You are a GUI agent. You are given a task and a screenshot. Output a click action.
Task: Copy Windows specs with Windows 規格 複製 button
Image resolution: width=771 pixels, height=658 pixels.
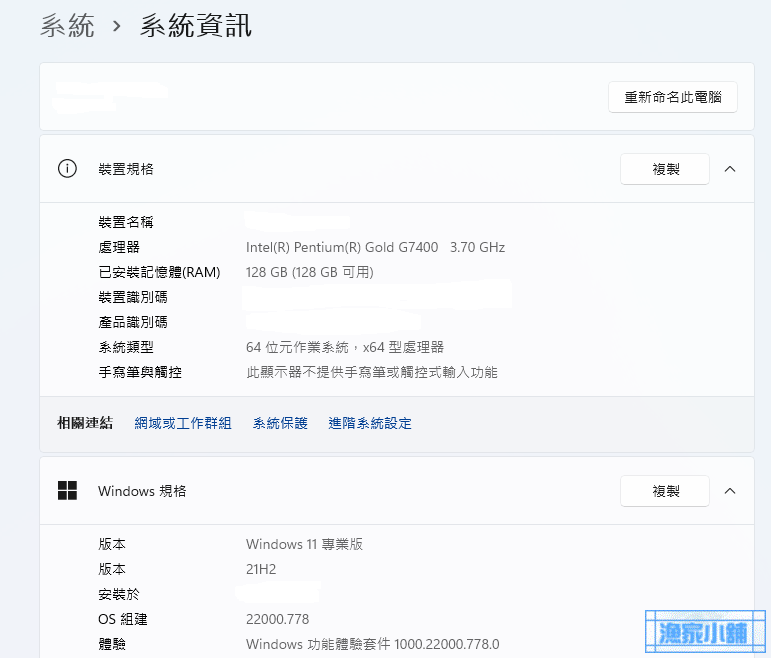665,491
